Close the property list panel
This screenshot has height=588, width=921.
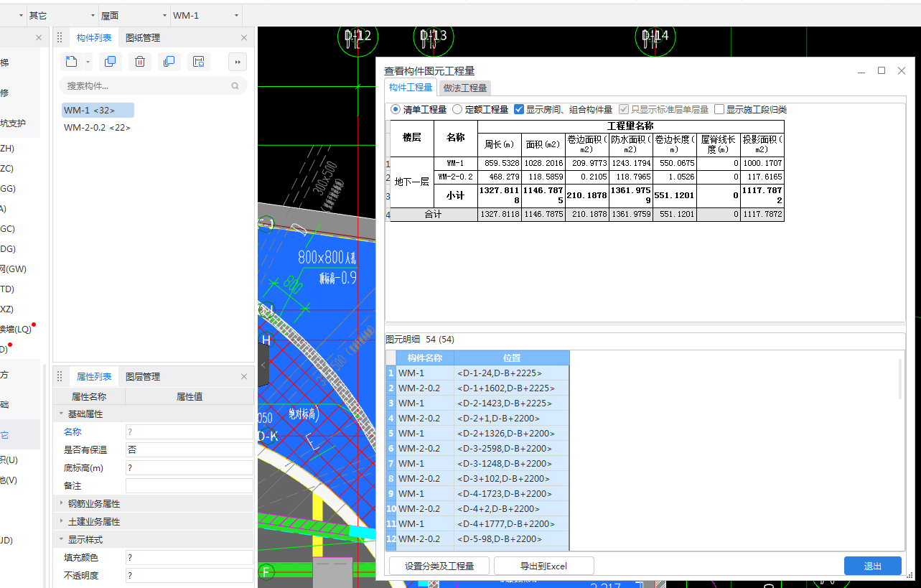(x=244, y=376)
